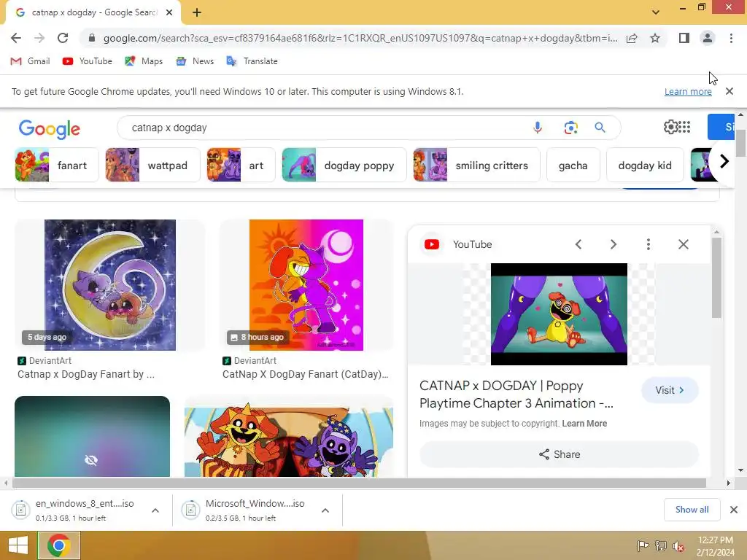The height and width of the screenshot is (560, 747).
Task: Close the catnap x dogday tab
Action: (x=169, y=12)
